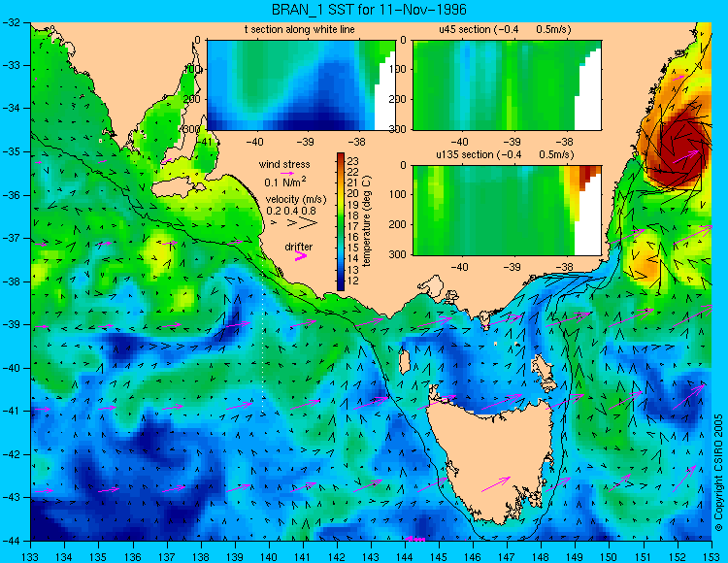
Task: Click longitude axis label 150
Action: pyautogui.click(x=610, y=556)
